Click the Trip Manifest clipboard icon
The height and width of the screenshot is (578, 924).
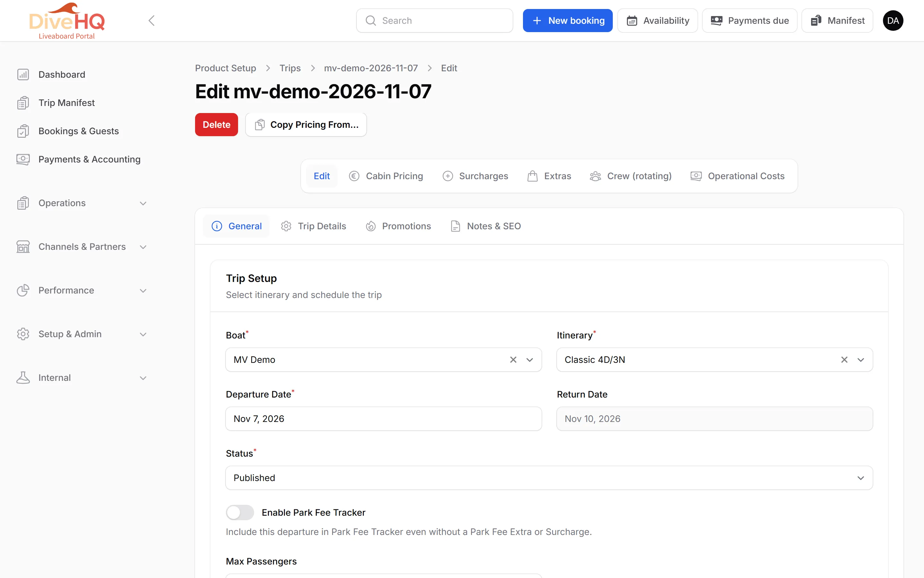coord(23,103)
